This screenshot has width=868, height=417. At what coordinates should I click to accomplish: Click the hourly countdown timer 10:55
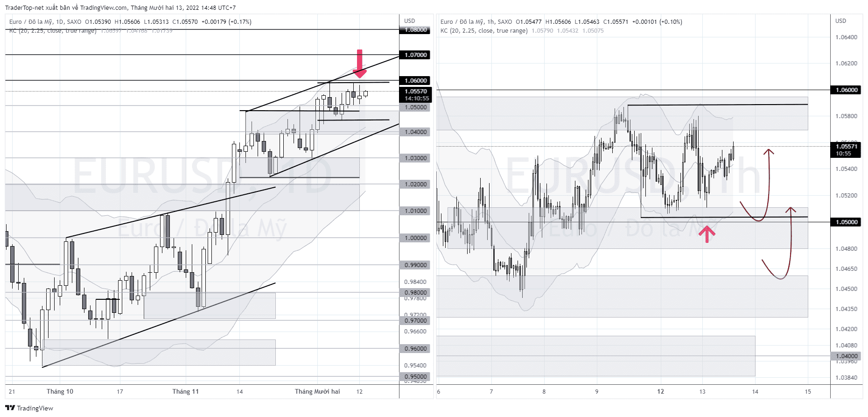tap(843, 154)
